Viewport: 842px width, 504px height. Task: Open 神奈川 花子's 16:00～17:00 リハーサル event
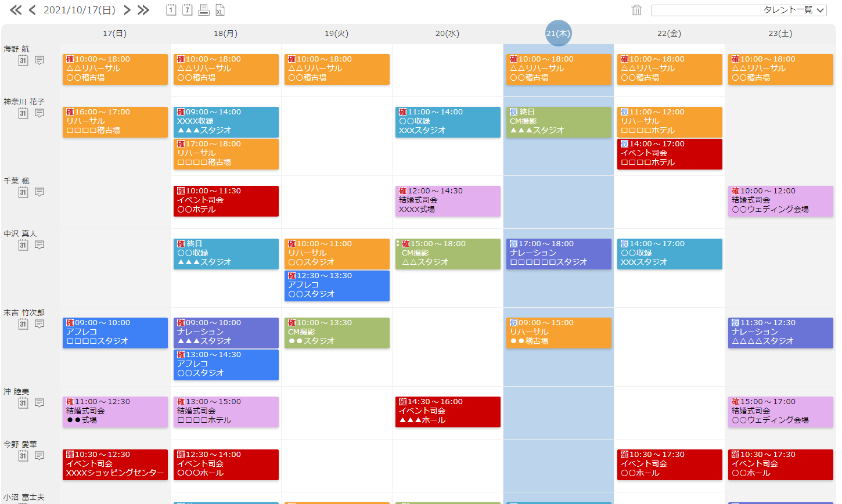click(x=115, y=122)
